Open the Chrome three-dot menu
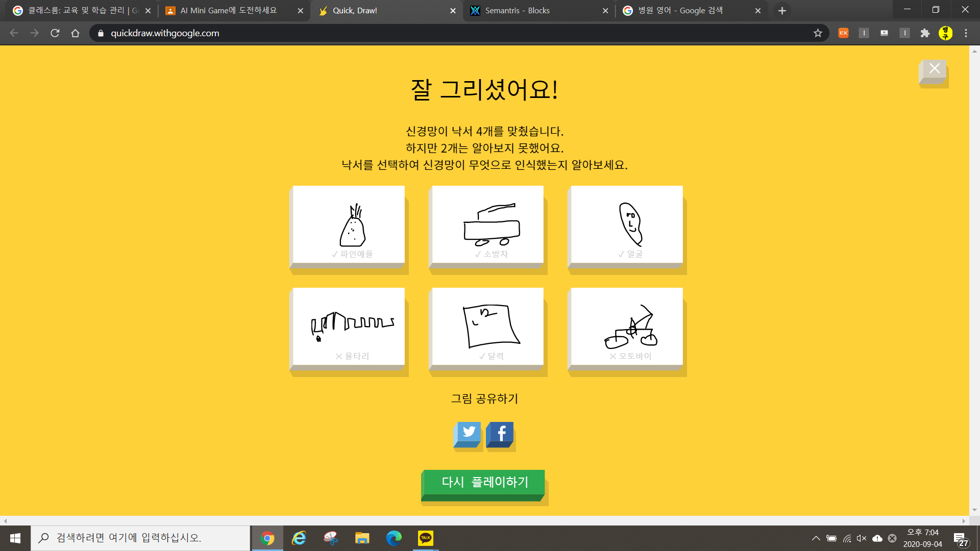The image size is (980, 551). pos(966,33)
